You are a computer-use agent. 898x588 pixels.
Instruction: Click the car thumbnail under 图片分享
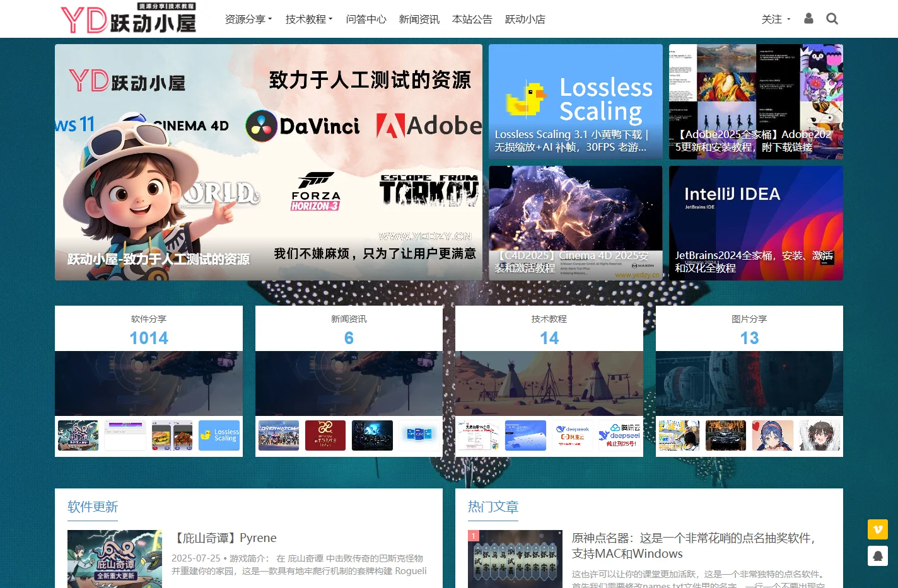pos(726,435)
